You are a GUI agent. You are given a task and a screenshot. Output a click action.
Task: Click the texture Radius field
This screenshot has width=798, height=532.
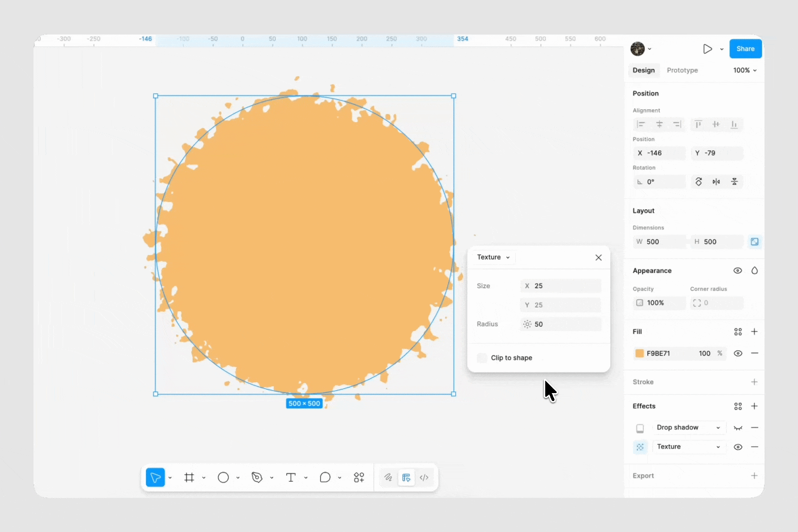561,324
